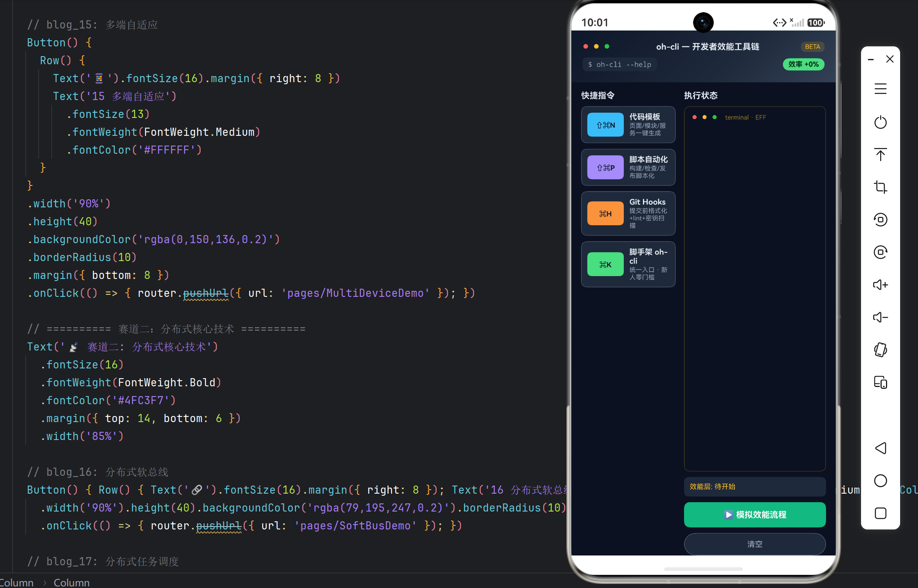Click the shake device icon
Image resolution: width=918 pixels, height=588 pixels.
(x=880, y=350)
